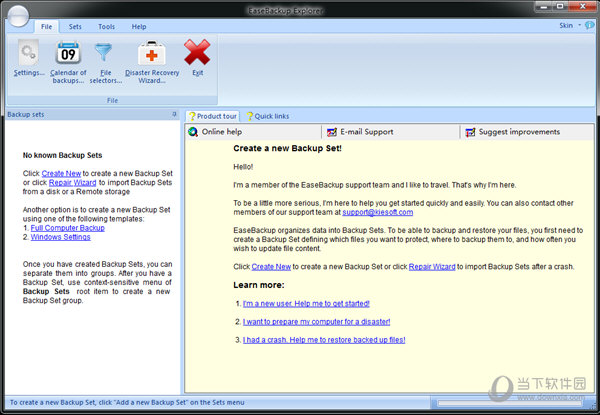The width and height of the screenshot is (600, 415).
Task: Click the Suggest improvements text button
Action: [519, 132]
